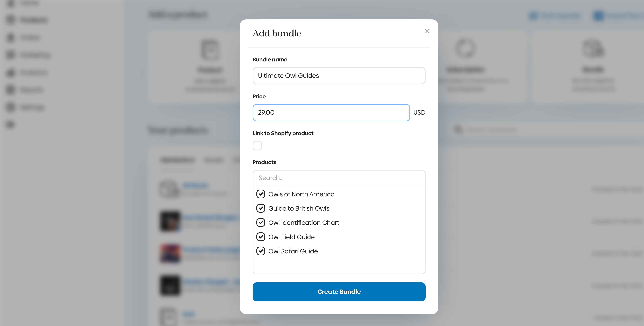This screenshot has width=644, height=326.
Task: Click the 'Owls of North America' product name
Action: point(301,194)
